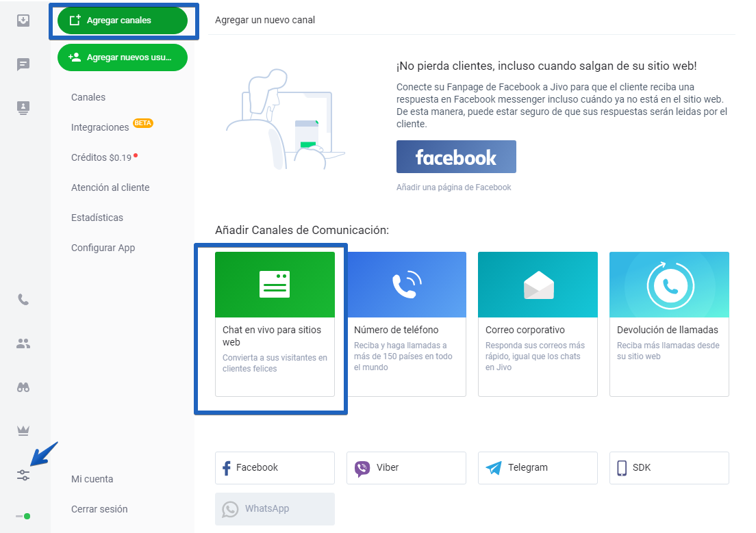Click Responda sus correos más rápido text

coord(535,356)
